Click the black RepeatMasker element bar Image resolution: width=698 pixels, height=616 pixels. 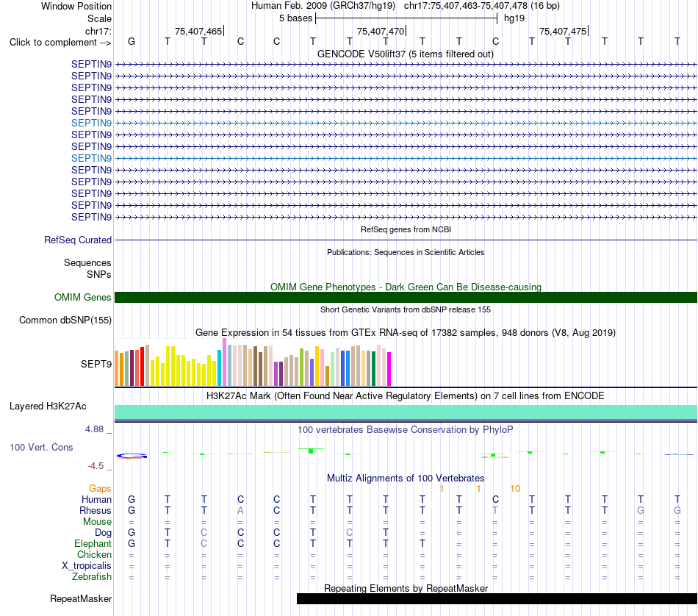(497, 598)
